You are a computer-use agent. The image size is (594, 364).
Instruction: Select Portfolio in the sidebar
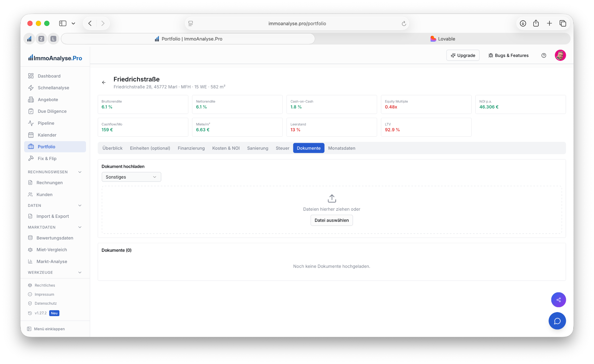point(55,147)
